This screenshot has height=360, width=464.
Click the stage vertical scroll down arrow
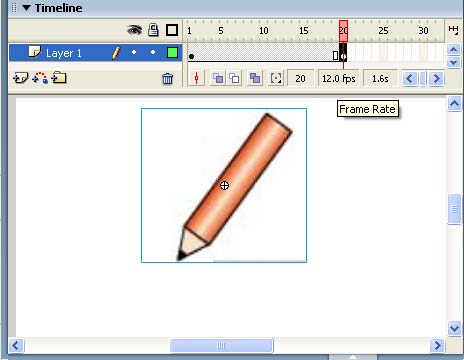coord(454,328)
